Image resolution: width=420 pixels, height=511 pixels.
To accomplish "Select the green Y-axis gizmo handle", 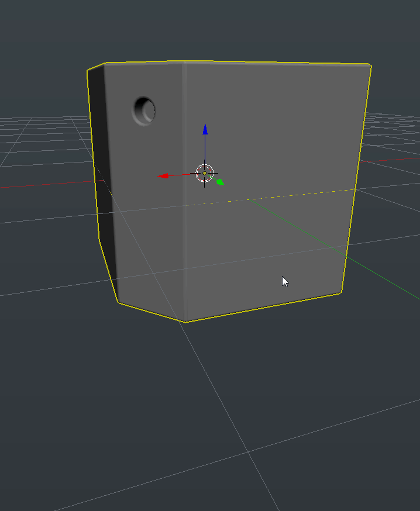I will (x=220, y=182).
